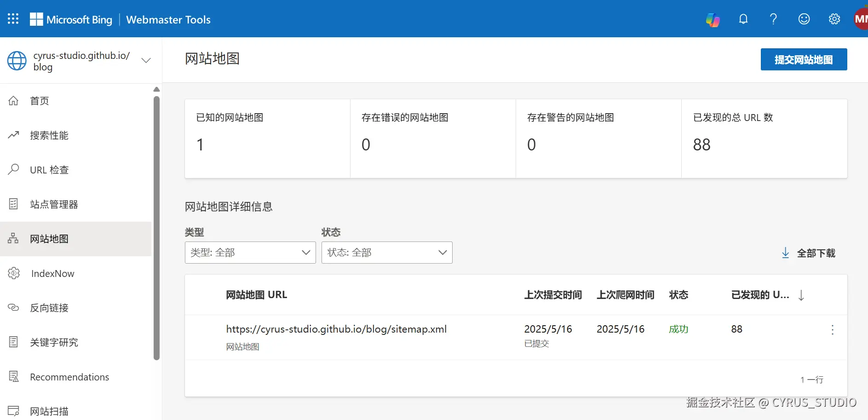Sort by 上次爬网时间 column
868x420 pixels.
point(626,295)
